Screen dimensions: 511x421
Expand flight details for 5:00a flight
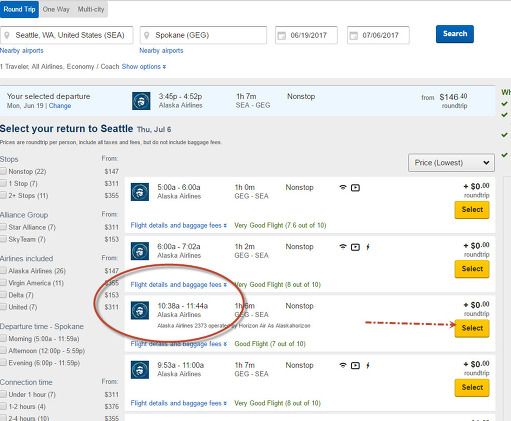179,226
